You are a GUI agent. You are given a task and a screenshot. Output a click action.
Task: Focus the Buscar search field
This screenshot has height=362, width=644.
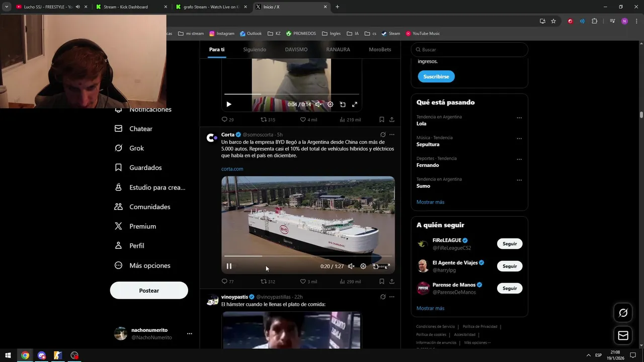[x=469, y=50]
